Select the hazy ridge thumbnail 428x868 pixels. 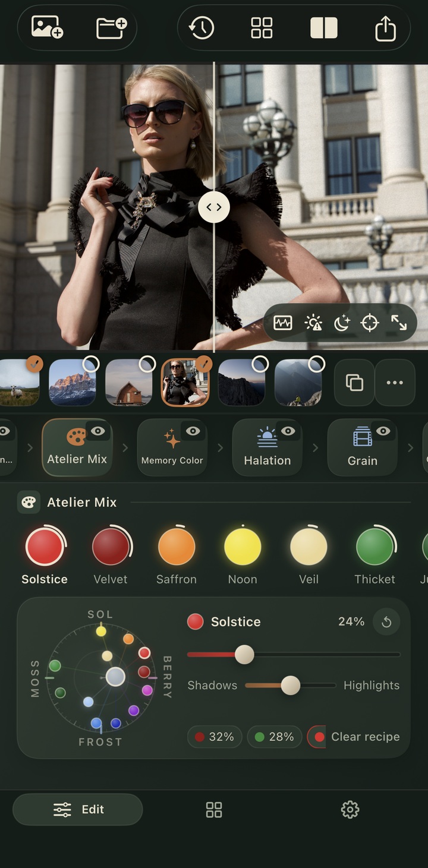[298, 383]
